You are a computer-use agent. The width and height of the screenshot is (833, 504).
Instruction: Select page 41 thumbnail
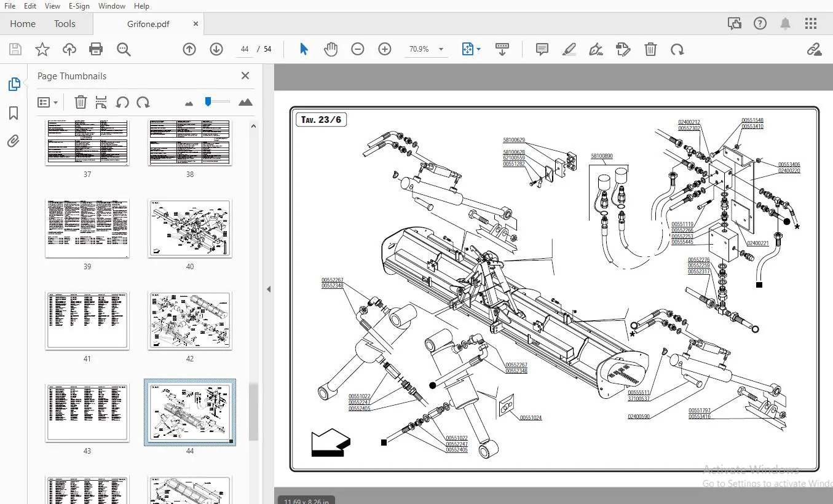coord(87,320)
